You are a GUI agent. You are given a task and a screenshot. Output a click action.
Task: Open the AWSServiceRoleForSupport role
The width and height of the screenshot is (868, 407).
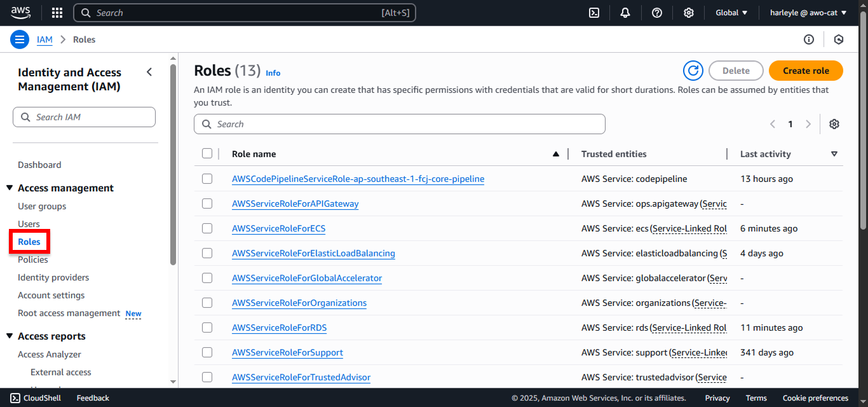pos(287,352)
